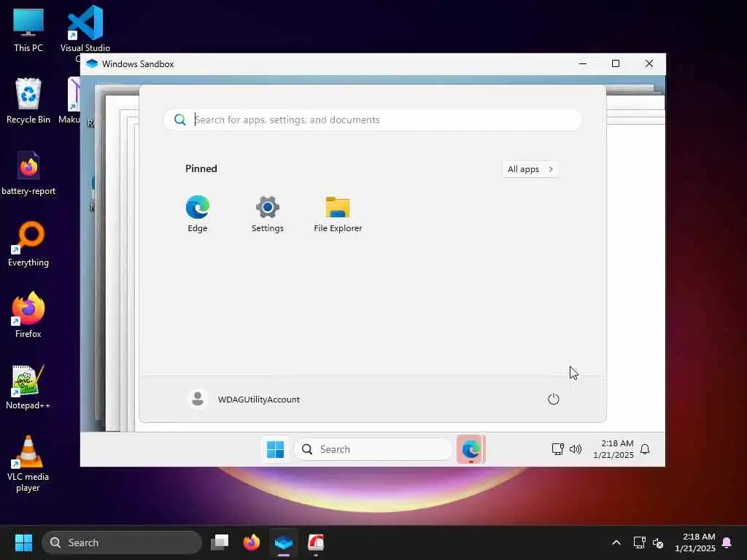Viewport: 747px width, 560px height.
Task: Open sandbox network tray icon
Action: (557, 449)
